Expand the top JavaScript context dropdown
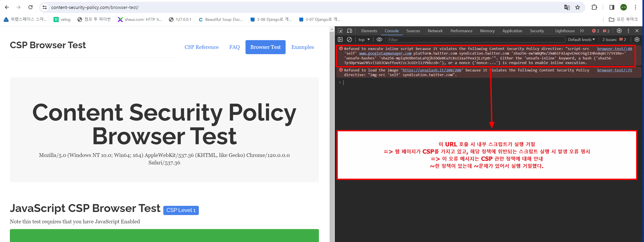The width and height of the screenshot is (644, 242). [x=364, y=39]
